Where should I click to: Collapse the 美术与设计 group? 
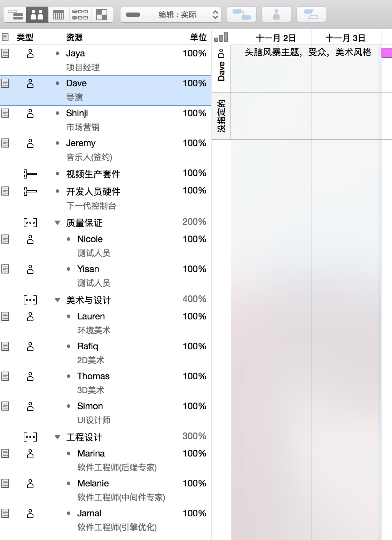coord(57,300)
